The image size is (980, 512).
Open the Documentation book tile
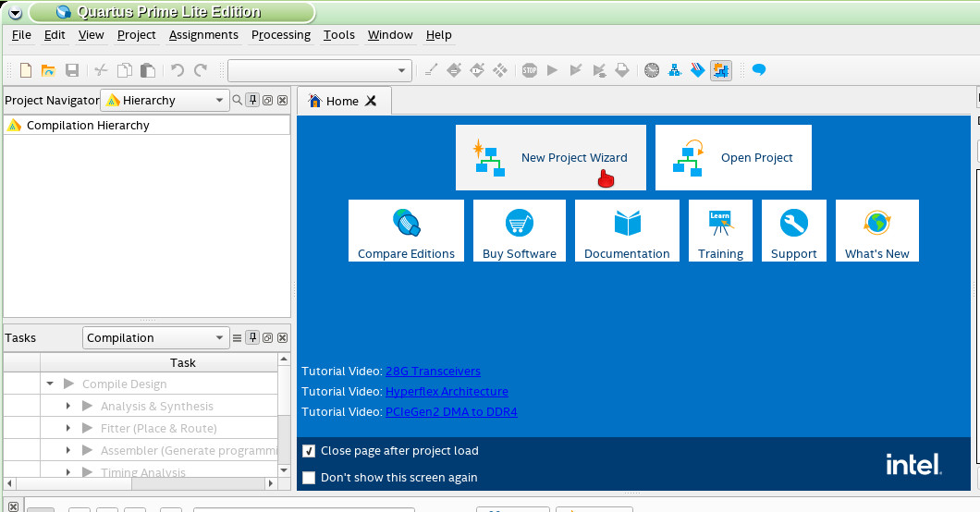pos(627,231)
